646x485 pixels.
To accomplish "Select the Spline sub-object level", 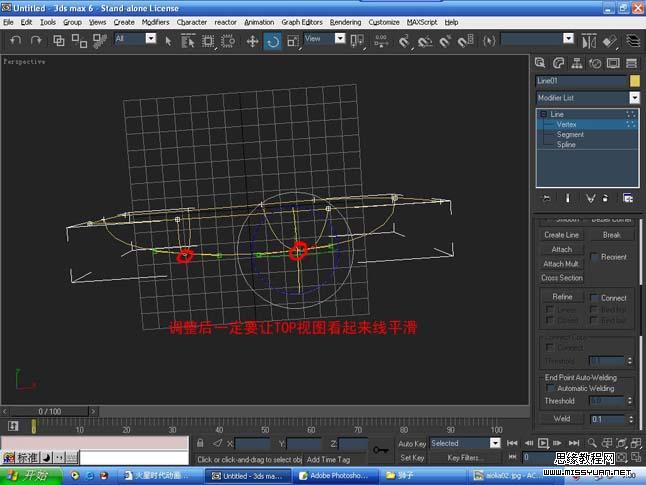I will [566, 145].
